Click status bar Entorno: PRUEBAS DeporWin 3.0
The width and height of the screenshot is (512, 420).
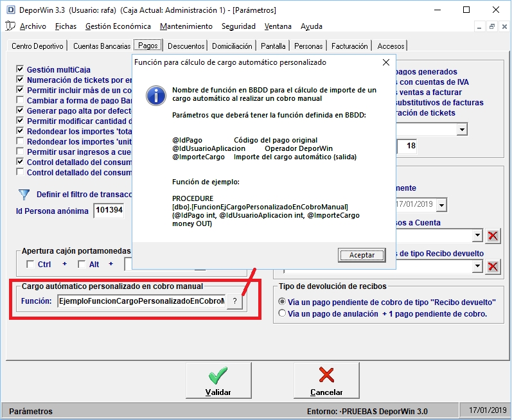click(367, 411)
